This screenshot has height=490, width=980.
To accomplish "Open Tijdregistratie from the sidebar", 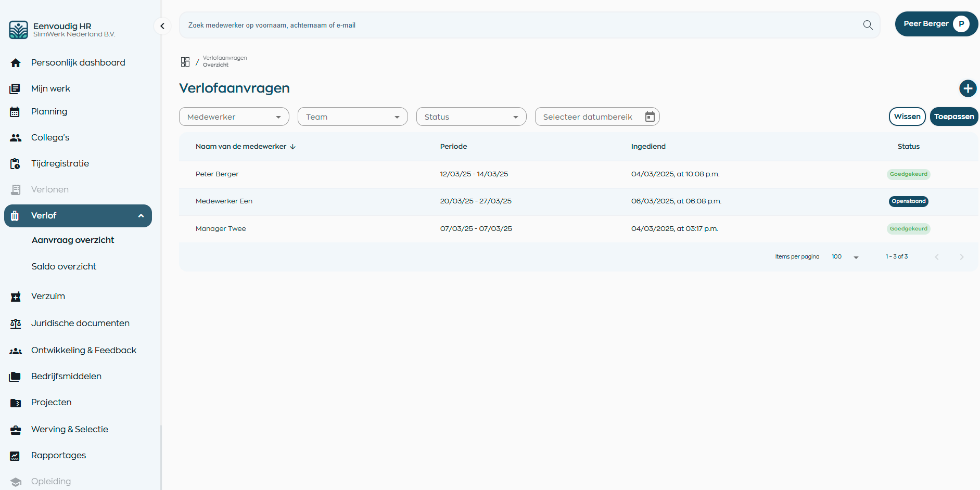I will coord(60,164).
